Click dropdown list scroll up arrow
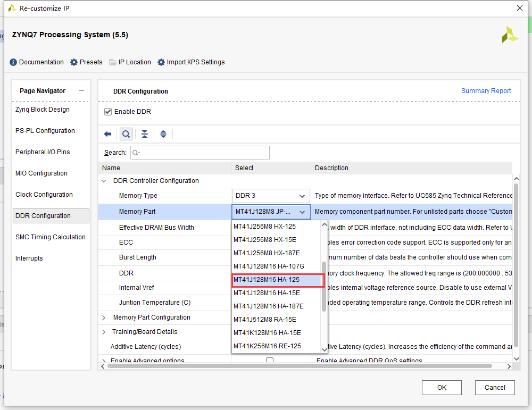The image size is (532, 410). click(324, 224)
